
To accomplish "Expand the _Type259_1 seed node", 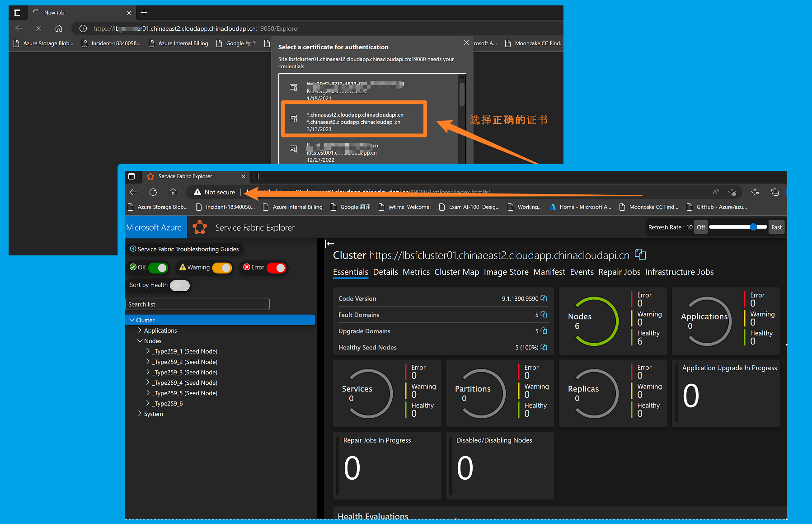I will click(x=148, y=351).
